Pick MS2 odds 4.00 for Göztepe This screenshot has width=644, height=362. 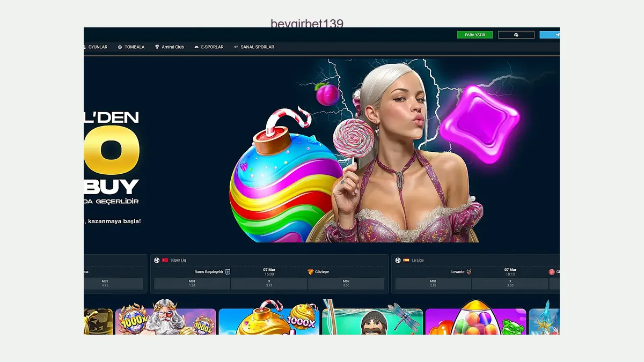(x=346, y=284)
